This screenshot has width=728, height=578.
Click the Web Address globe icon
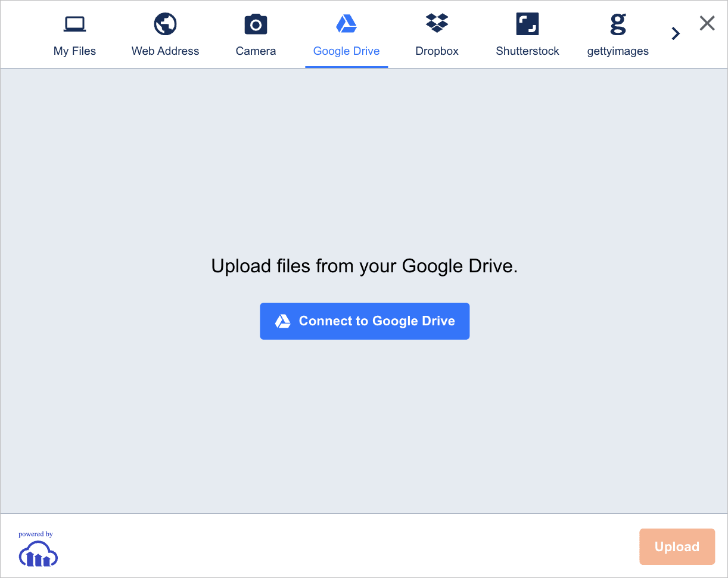(x=166, y=24)
